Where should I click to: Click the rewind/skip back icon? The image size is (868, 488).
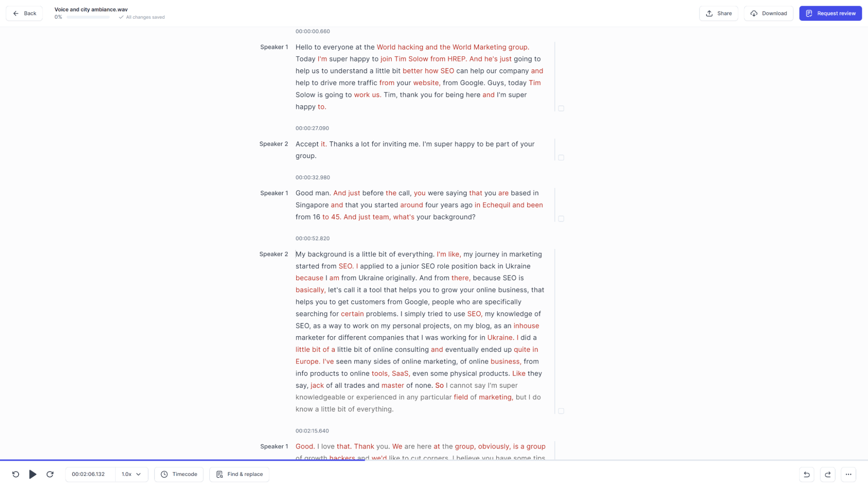coord(16,474)
